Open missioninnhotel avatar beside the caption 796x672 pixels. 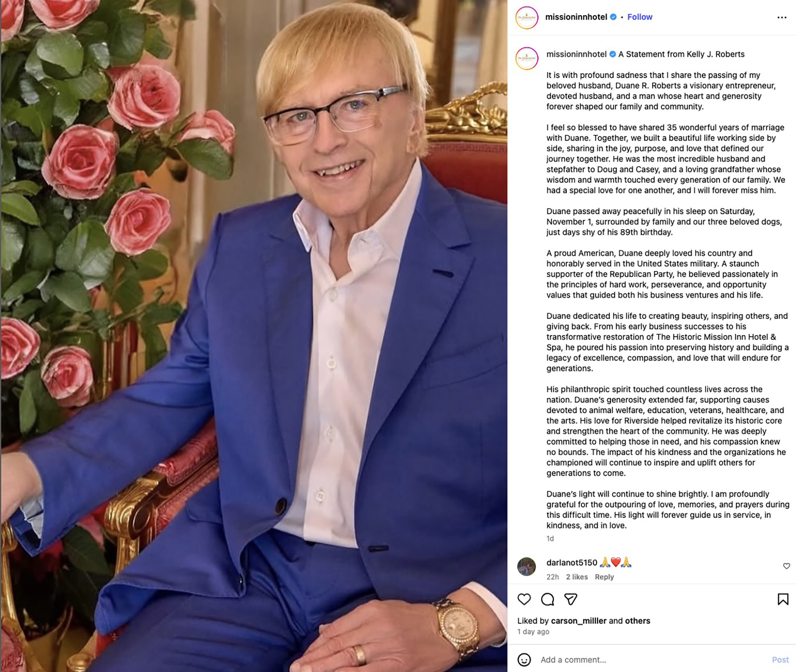click(x=527, y=58)
